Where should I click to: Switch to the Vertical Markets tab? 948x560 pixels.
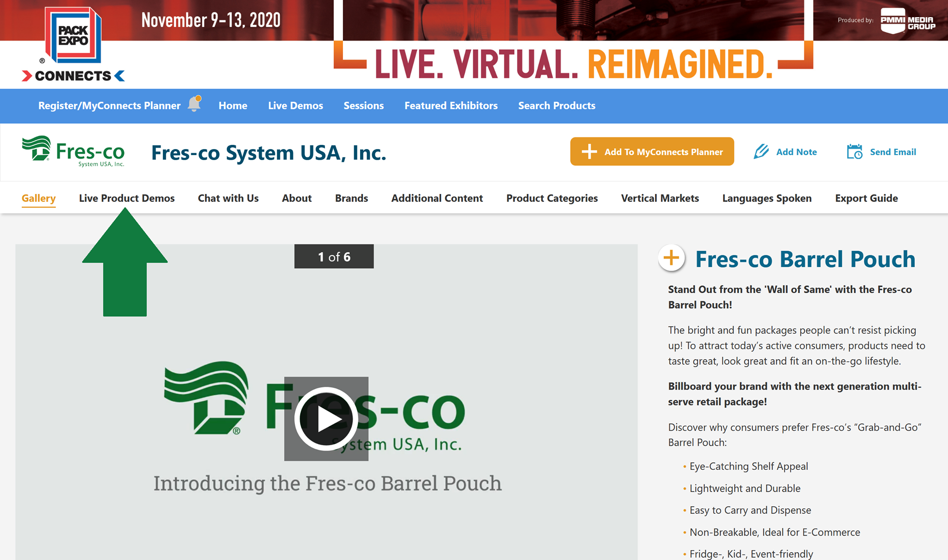[x=660, y=198]
